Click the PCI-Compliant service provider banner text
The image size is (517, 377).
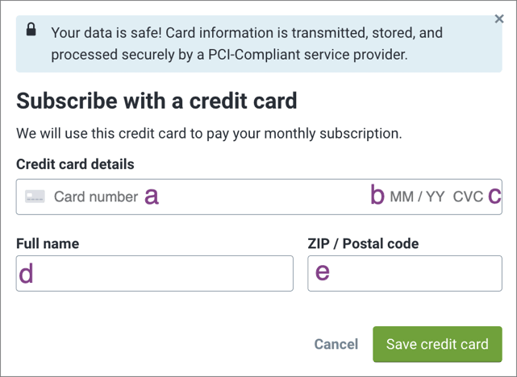pyautogui.click(x=308, y=55)
